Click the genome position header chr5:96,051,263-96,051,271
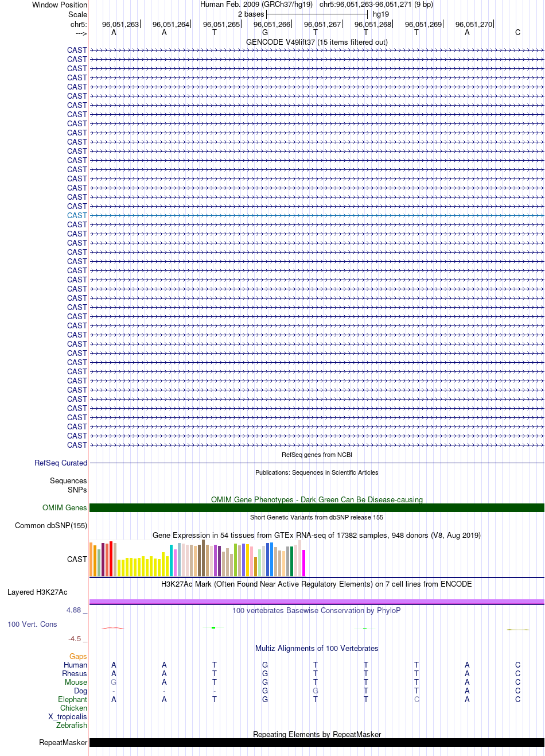 [376, 4]
